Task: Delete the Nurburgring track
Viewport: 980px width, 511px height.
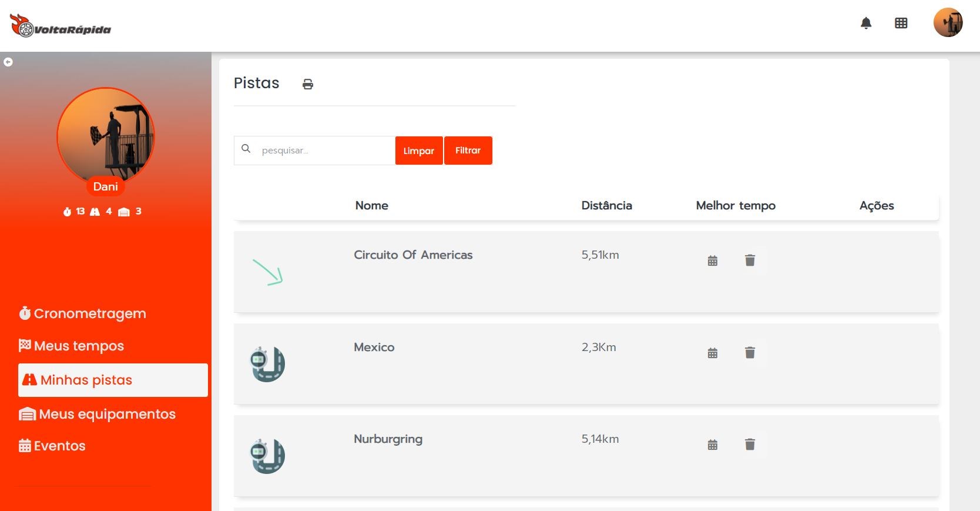Action: coord(750,445)
